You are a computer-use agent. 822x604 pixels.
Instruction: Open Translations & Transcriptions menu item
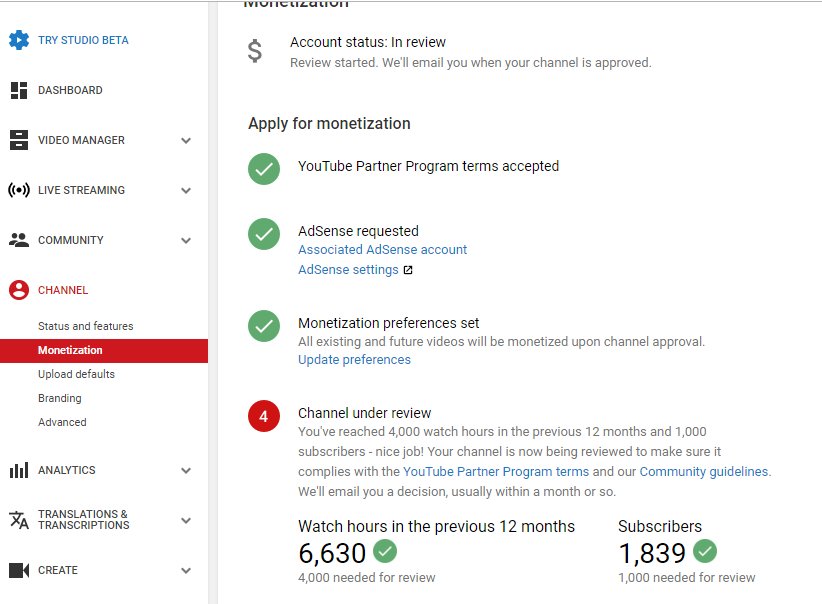(x=83, y=520)
